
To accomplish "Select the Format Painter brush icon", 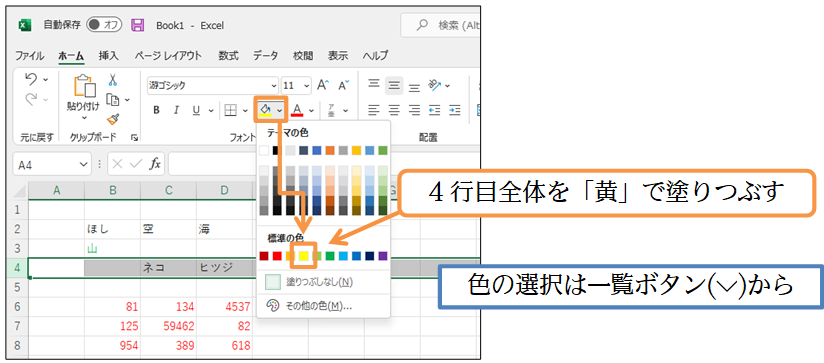I will pyautogui.click(x=112, y=120).
